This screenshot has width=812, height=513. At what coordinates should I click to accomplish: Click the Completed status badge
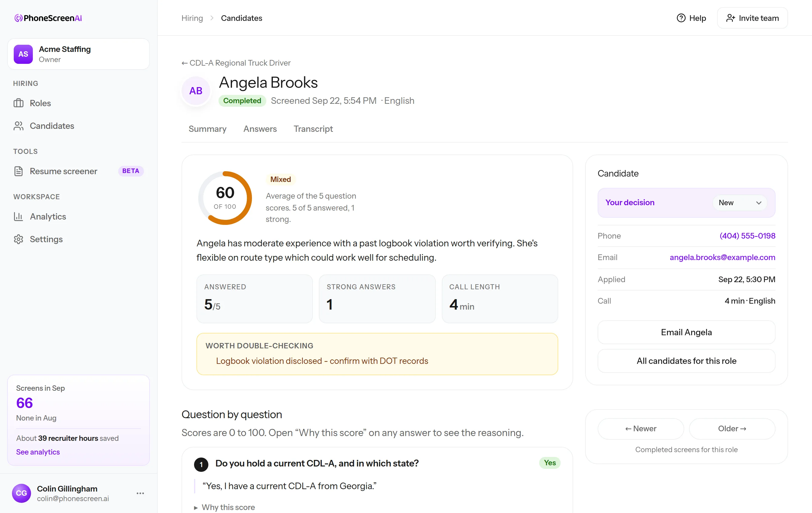point(242,101)
